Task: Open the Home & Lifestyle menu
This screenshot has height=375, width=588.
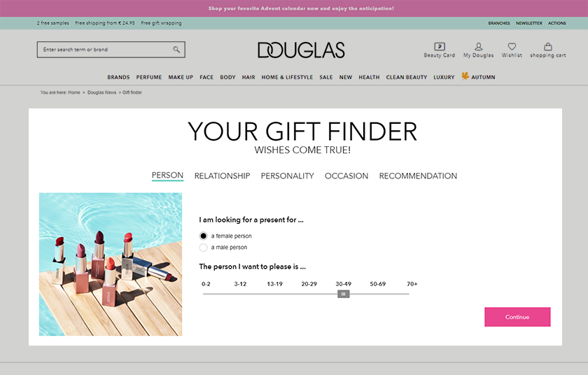Action: pos(287,77)
